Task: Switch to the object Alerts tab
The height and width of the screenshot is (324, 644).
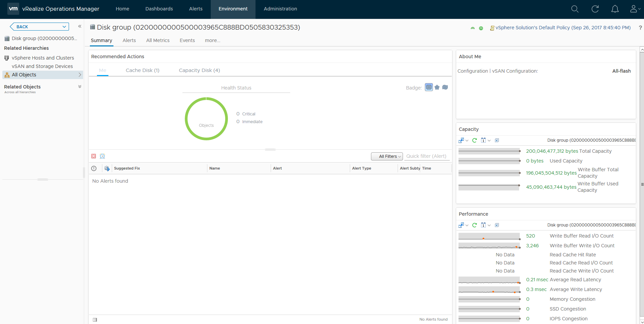Action: (x=129, y=40)
